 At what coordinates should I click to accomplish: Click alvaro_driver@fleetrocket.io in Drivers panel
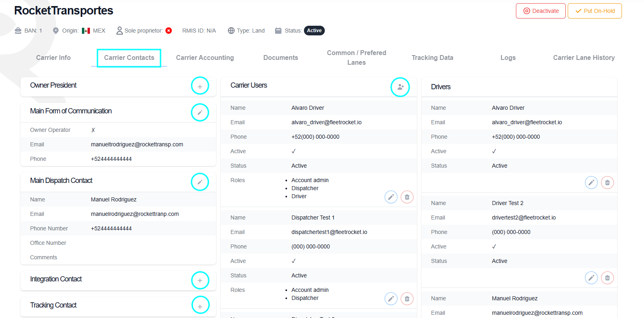[x=527, y=122]
